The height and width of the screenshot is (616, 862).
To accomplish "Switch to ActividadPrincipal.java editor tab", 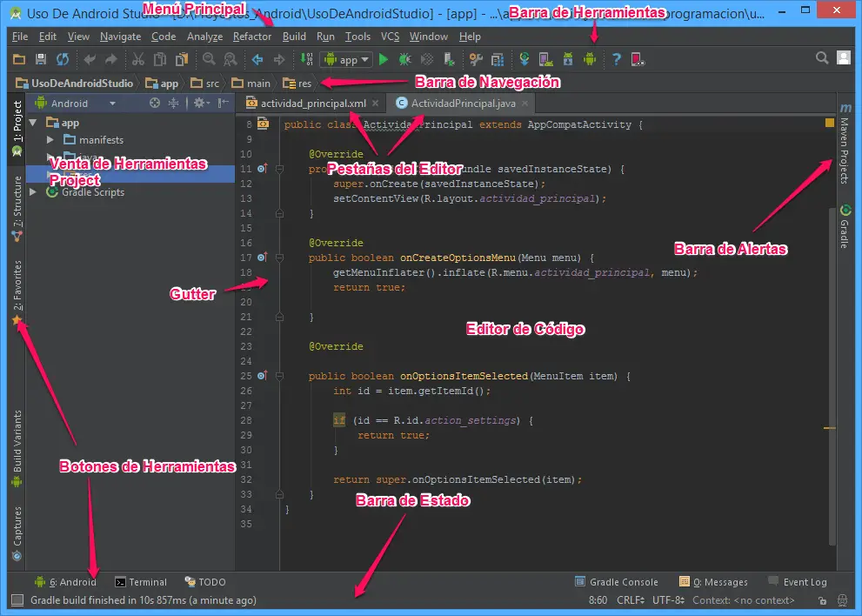I will [x=462, y=103].
